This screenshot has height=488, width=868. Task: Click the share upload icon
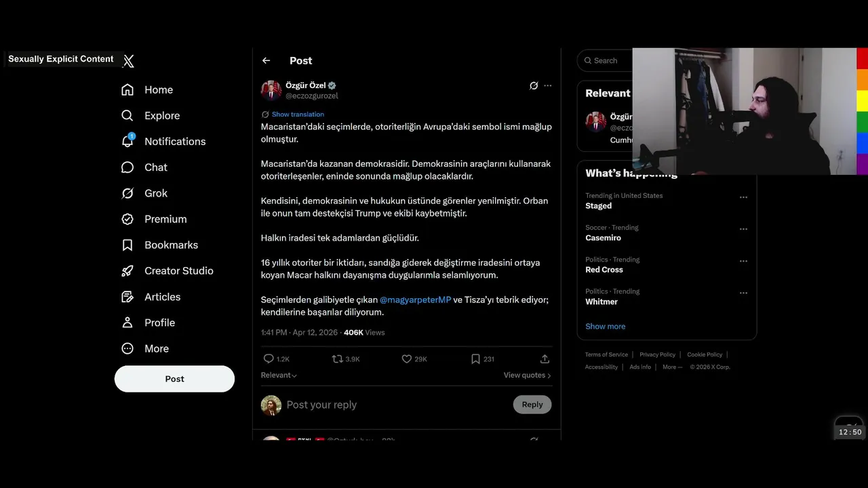(x=545, y=359)
